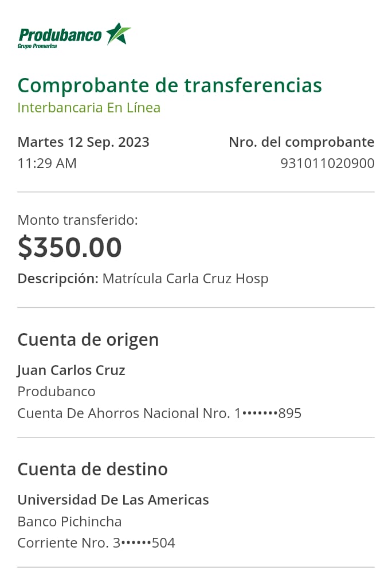The height and width of the screenshot is (586, 392).
Task: Select the sender name Juan Carlos Cruz
Action: click(x=71, y=370)
